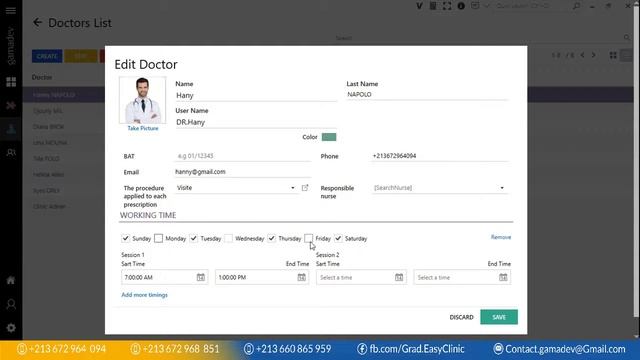Open the settings gear in sidebar
This screenshot has height=360, width=640.
[x=11, y=328]
